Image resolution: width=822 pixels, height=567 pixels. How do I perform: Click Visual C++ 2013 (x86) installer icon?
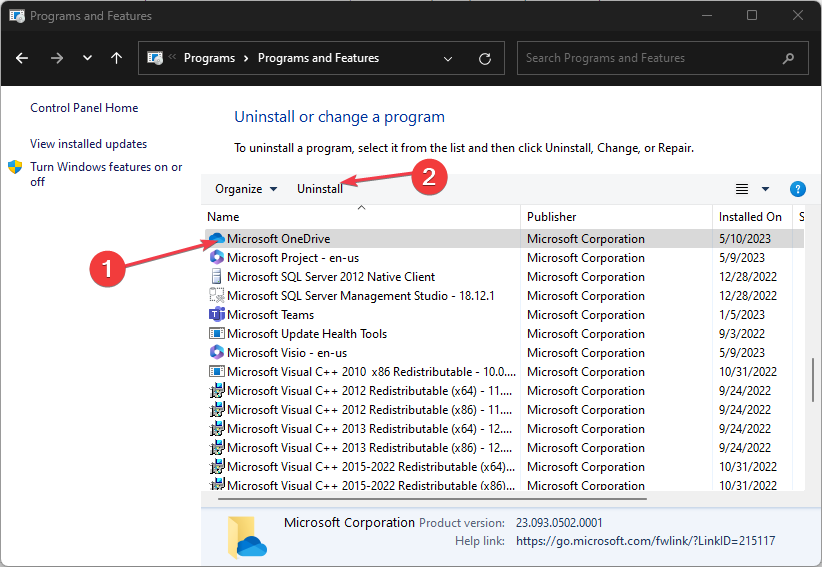[x=217, y=448]
